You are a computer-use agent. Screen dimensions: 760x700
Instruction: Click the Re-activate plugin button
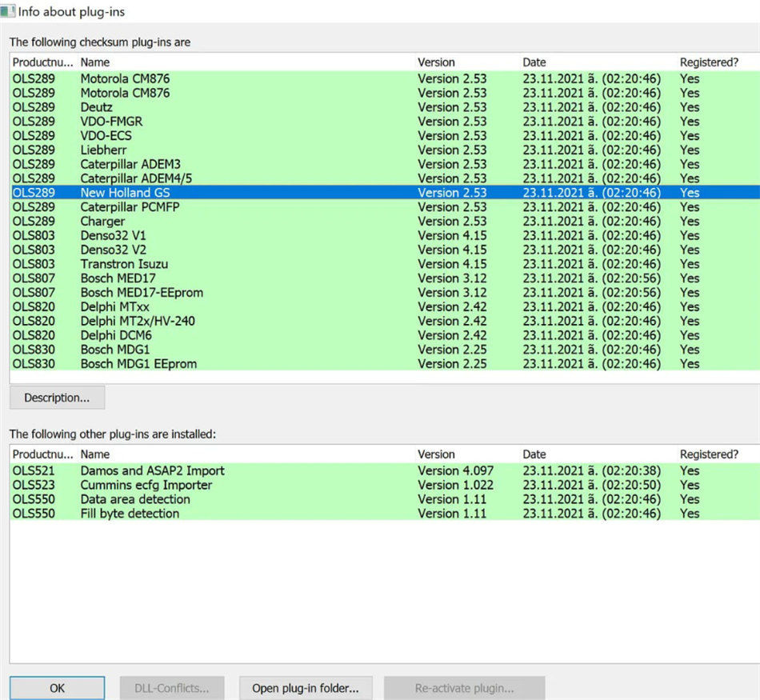click(x=464, y=687)
